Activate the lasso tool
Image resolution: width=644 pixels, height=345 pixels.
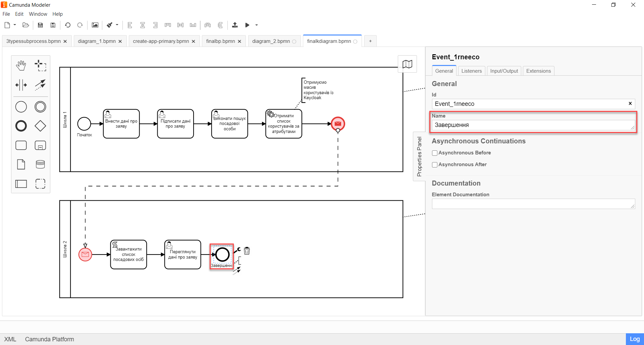click(x=40, y=66)
